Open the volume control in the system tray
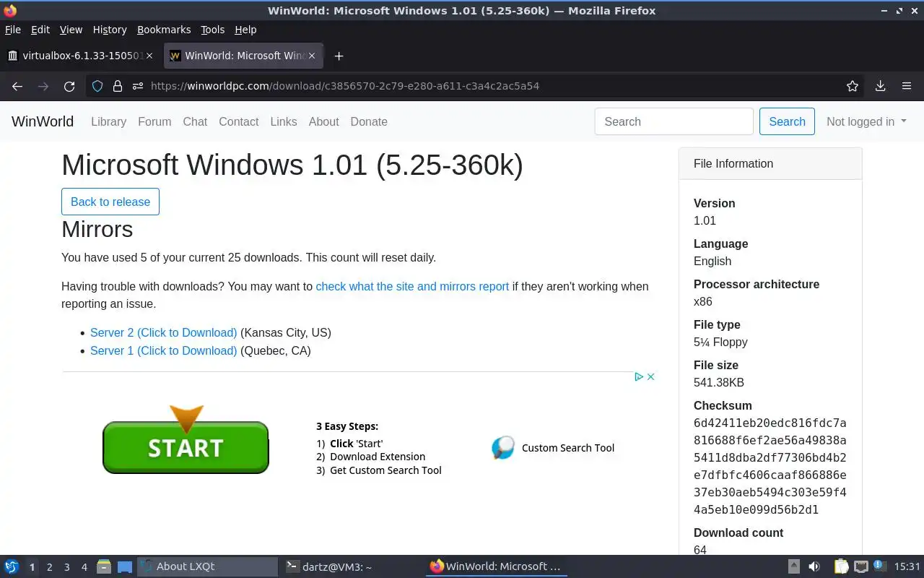This screenshot has height=578, width=924. 814,566
